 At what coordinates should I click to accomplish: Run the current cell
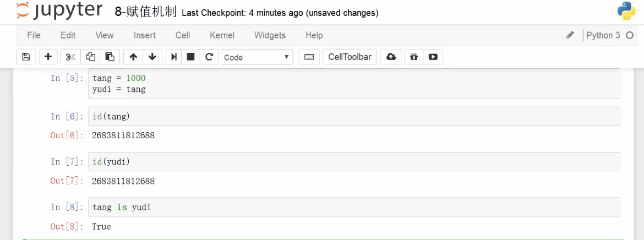174,57
